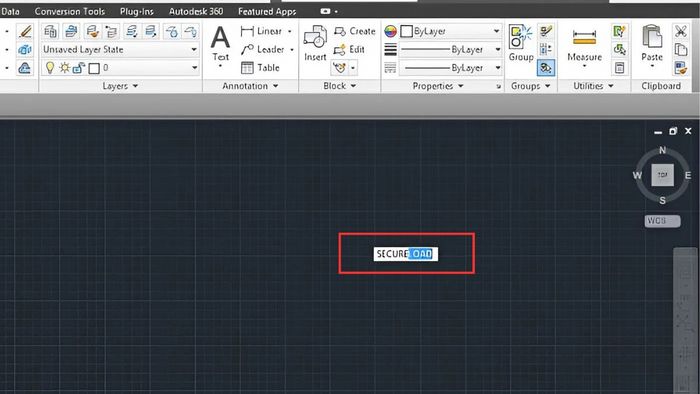Open the Autodesk 360 ribbon tab
The height and width of the screenshot is (394, 700).
pos(196,12)
